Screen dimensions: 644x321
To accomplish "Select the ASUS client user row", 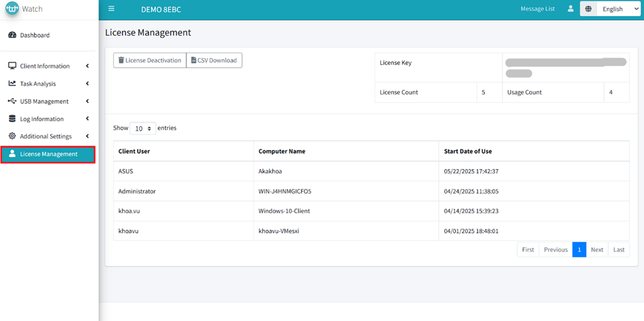I will tap(125, 170).
